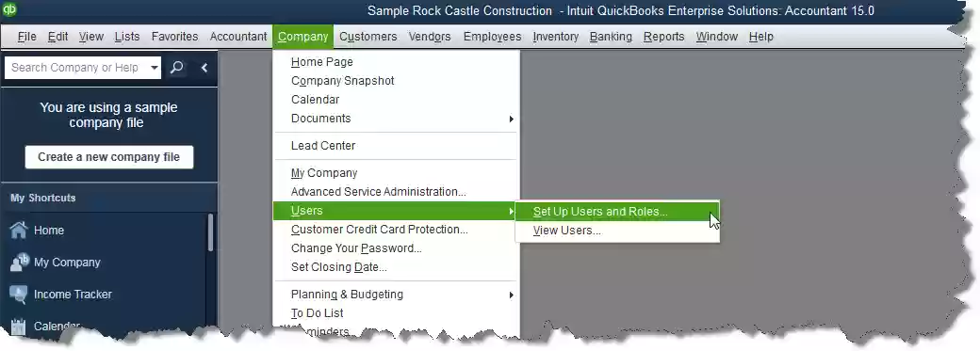
Task: Expand the search box dropdown arrow
Action: (x=154, y=68)
